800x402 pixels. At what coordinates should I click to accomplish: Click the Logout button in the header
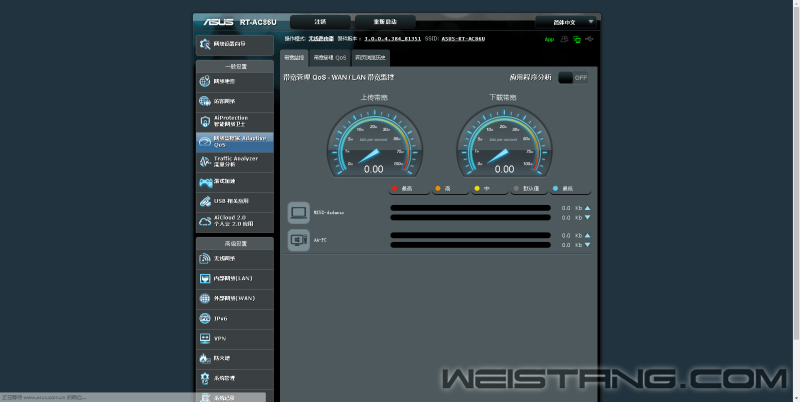[x=320, y=22]
